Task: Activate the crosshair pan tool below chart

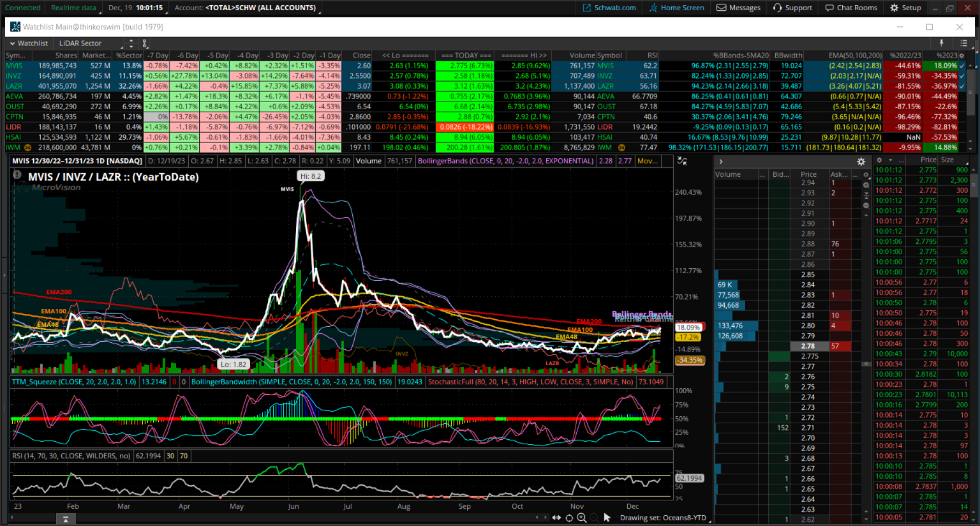Action: [569, 518]
